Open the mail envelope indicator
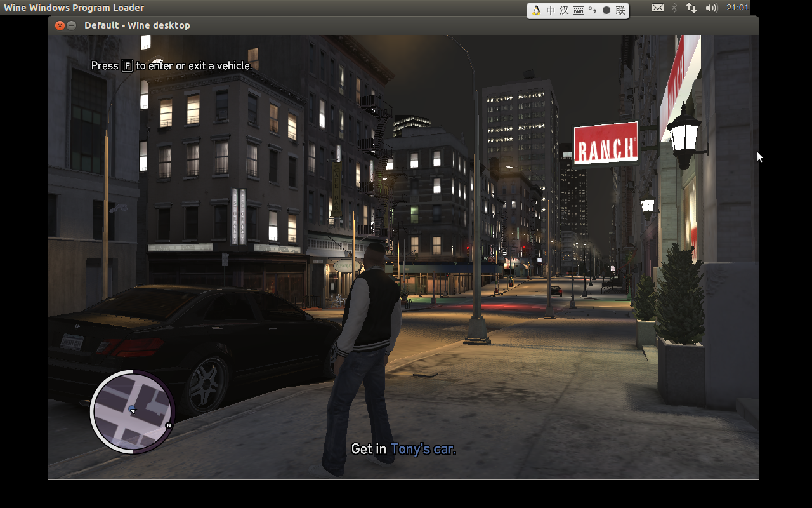The width and height of the screenshot is (812, 508). pos(658,8)
